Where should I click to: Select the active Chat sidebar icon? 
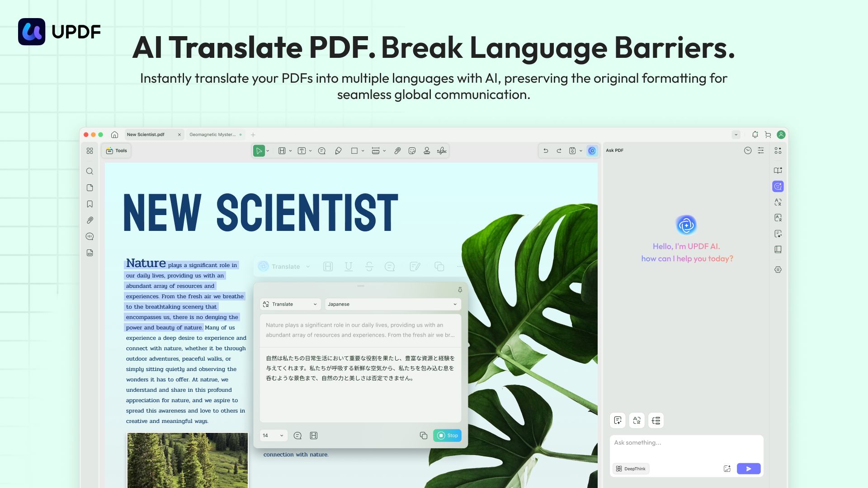778,186
